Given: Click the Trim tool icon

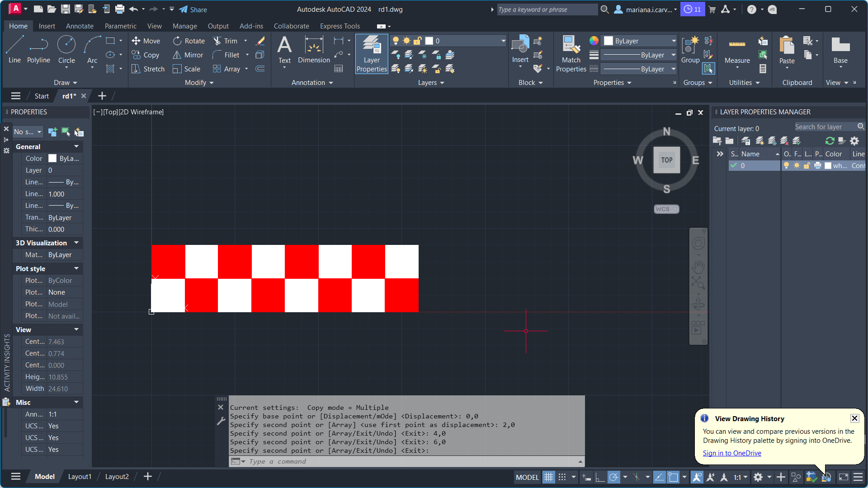Looking at the screenshot, I should (217, 41).
